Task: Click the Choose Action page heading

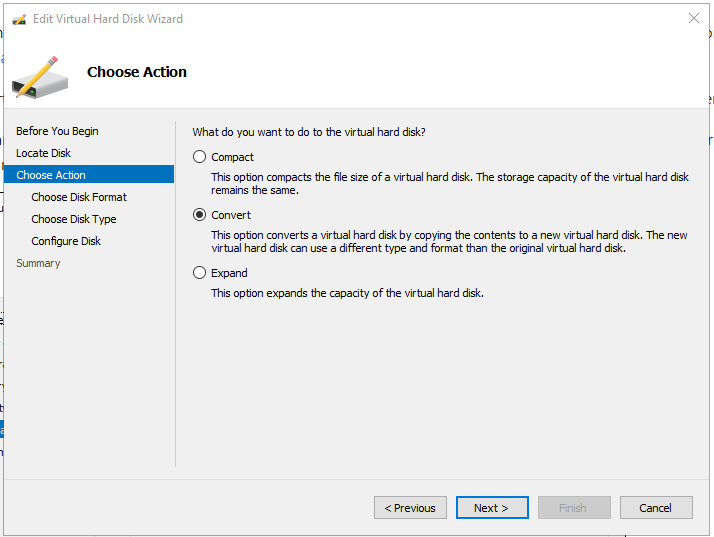Action: click(137, 72)
